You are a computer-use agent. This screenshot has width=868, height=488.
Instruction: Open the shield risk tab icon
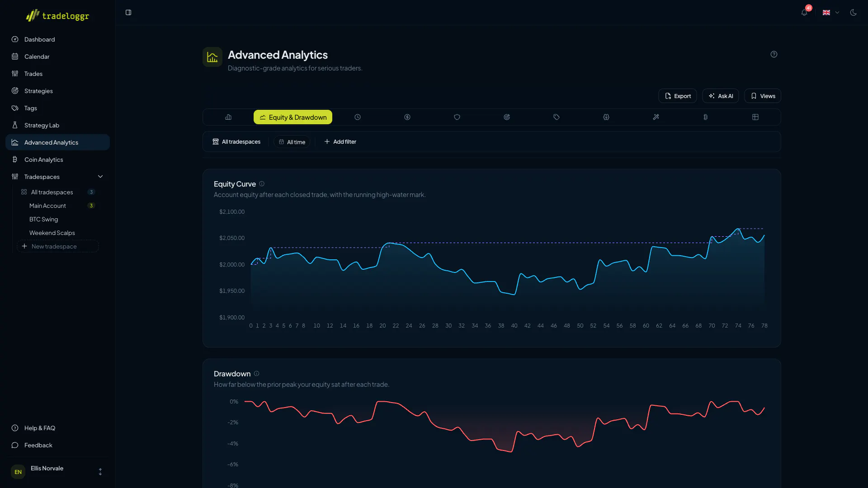tap(457, 117)
